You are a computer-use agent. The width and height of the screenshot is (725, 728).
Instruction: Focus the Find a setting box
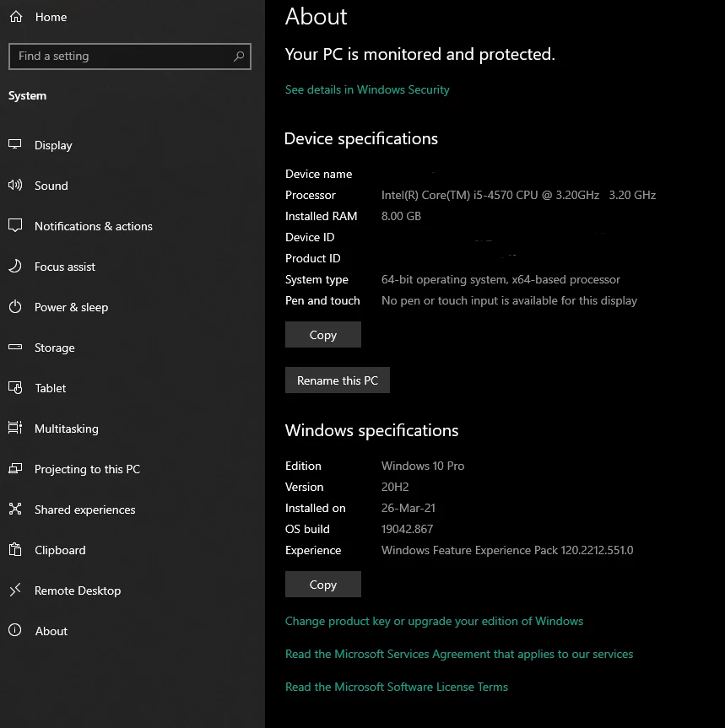pyautogui.click(x=130, y=57)
